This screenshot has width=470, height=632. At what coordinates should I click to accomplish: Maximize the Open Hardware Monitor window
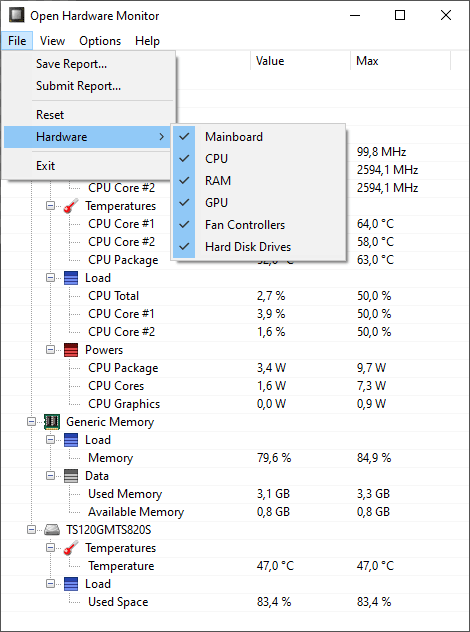(400, 15)
